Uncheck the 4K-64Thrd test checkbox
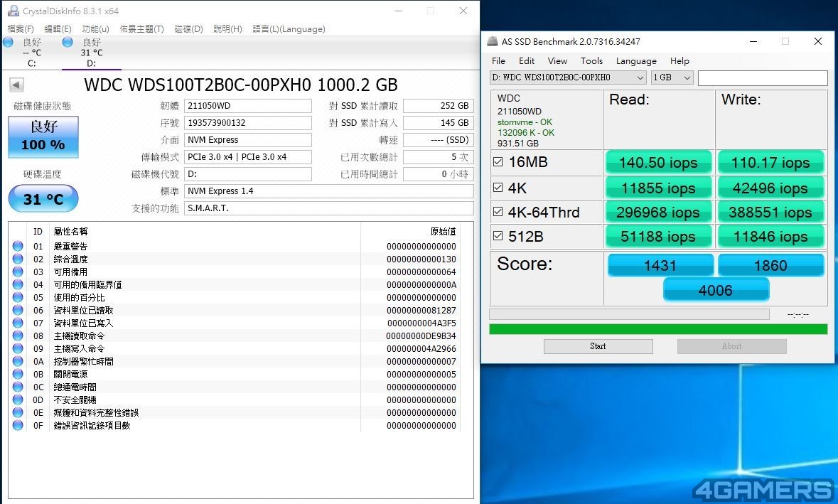Image resolution: width=838 pixels, height=504 pixels. coord(498,212)
